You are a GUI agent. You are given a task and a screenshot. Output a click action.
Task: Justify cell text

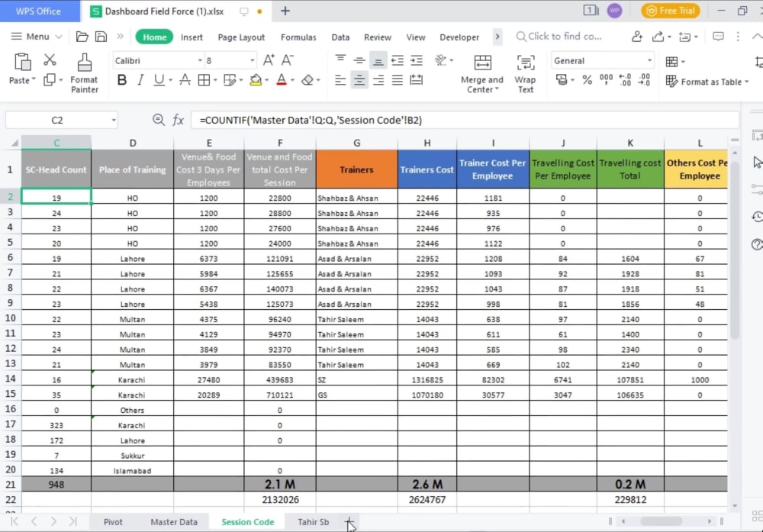(x=397, y=80)
